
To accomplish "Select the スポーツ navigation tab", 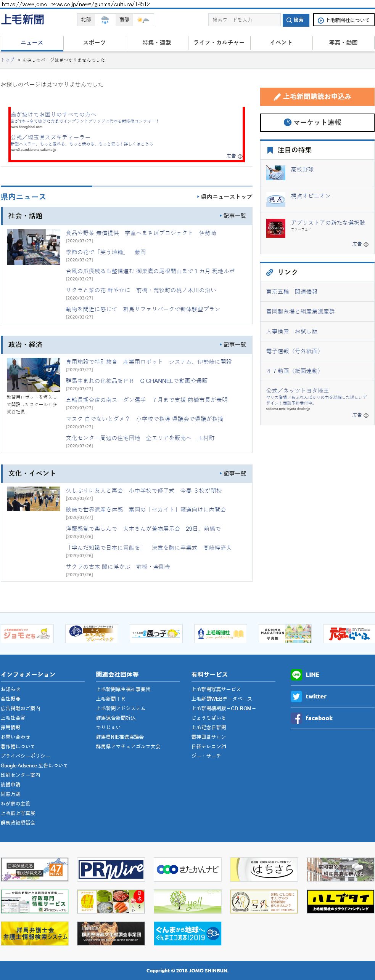I will [x=94, y=43].
